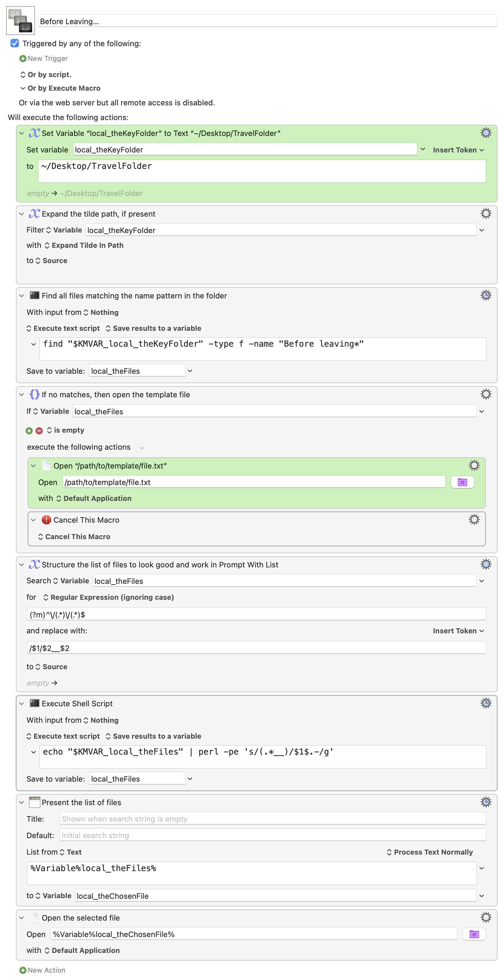
Task: Click New Action at the bottom
Action: (x=43, y=970)
